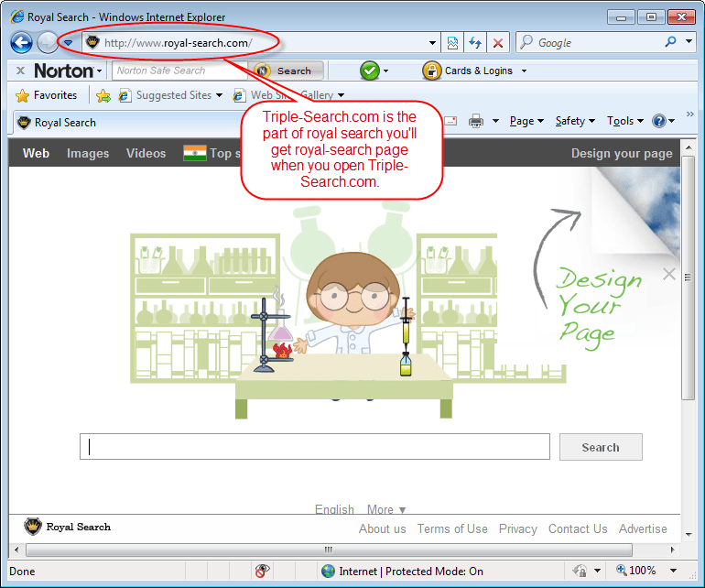Click the address bar URL field

pyautogui.click(x=261, y=43)
